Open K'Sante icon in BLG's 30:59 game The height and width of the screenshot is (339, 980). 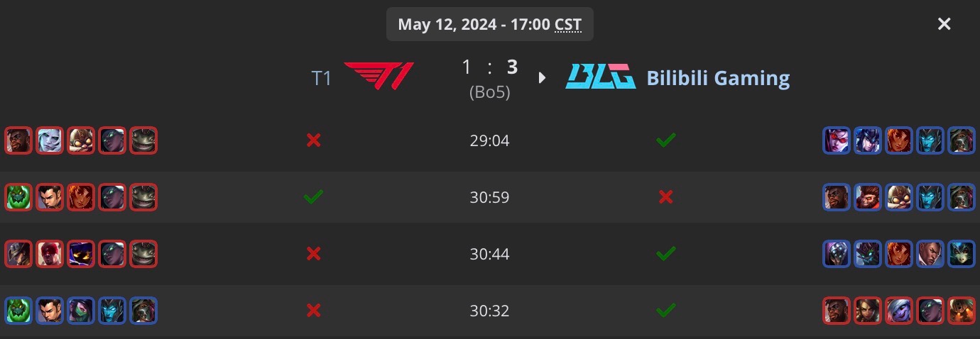[835, 197]
